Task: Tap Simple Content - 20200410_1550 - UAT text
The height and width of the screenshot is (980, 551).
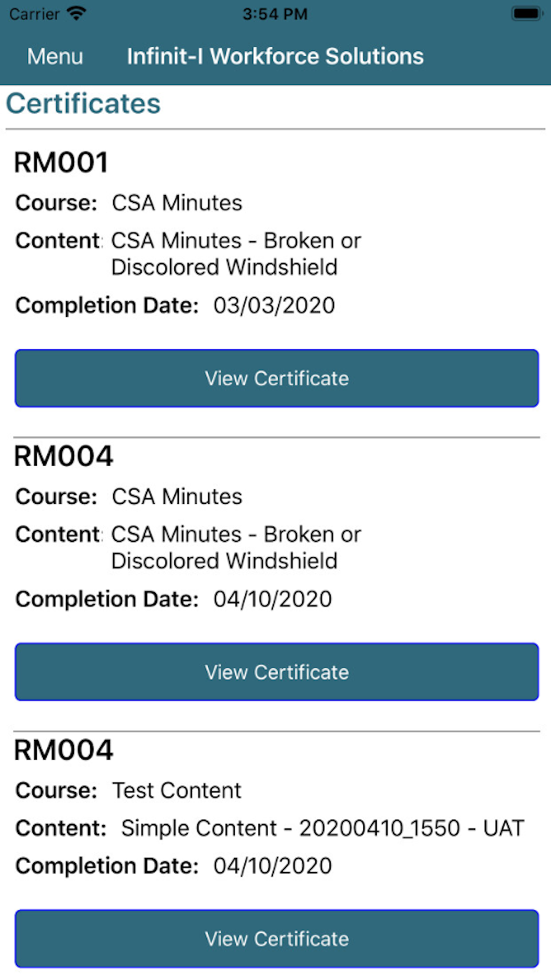Action: click(322, 828)
